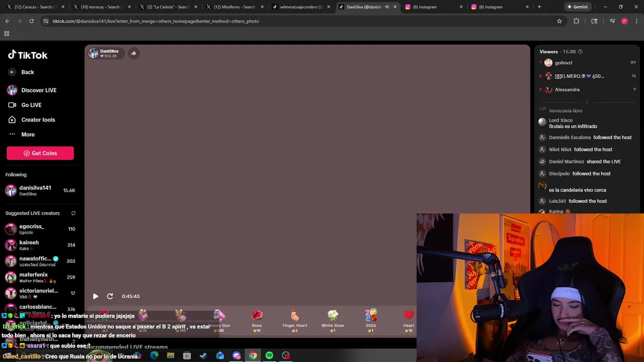Bookmark this page with the star
This screenshot has height=362, width=644.
pos(559,21)
